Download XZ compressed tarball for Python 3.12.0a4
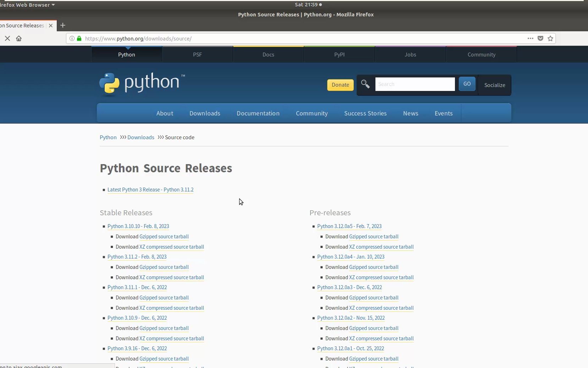This screenshot has width=588, height=368. (381, 277)
